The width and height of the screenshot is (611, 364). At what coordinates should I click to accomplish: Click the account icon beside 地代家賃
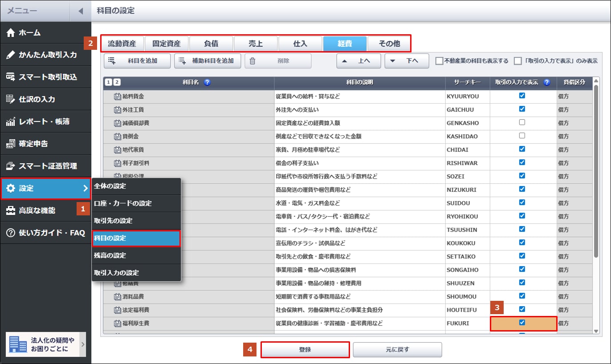click(118, 150)
